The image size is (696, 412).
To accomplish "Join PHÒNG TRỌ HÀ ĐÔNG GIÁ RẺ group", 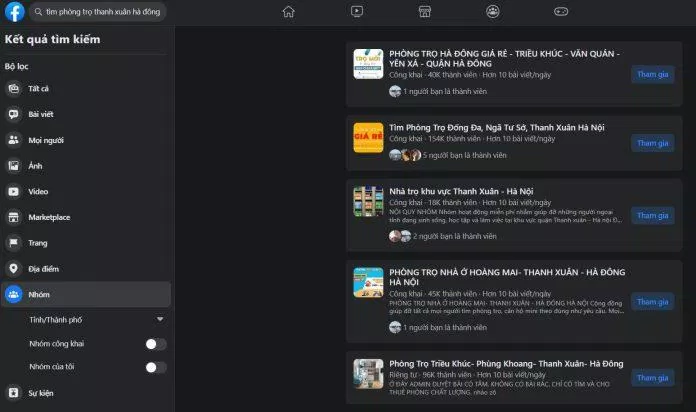I will [x=652, y=74].
